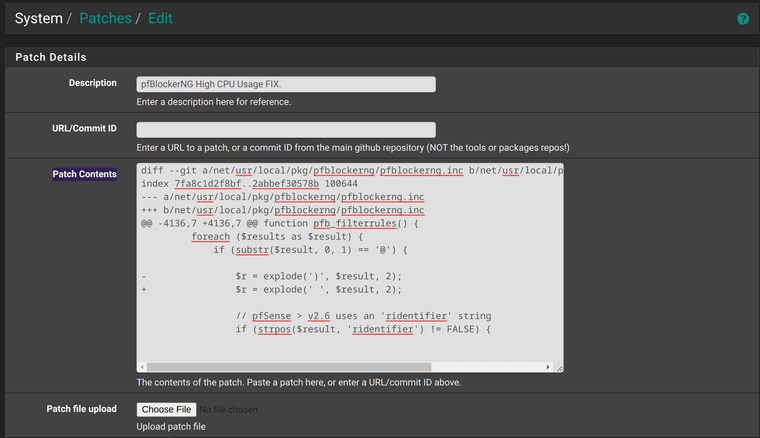Click the removed line with explode(')'
The width and height of the screenshot is (760, 438).
(271, 276)
